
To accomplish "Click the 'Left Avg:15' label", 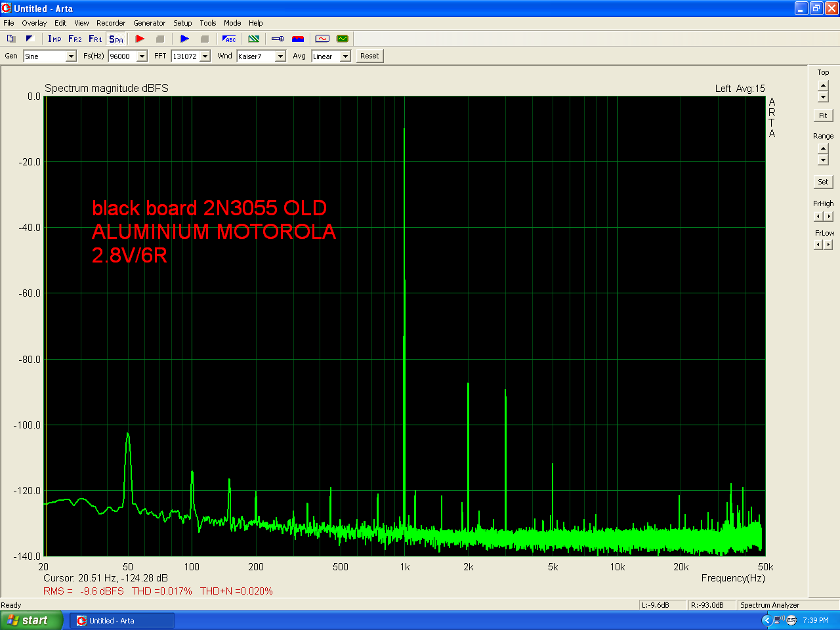I will coord(740,89).
